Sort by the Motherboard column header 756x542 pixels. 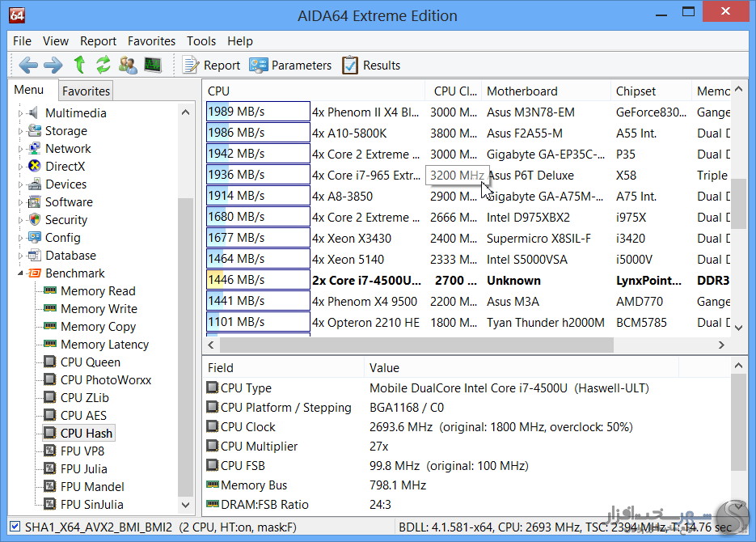522,91
